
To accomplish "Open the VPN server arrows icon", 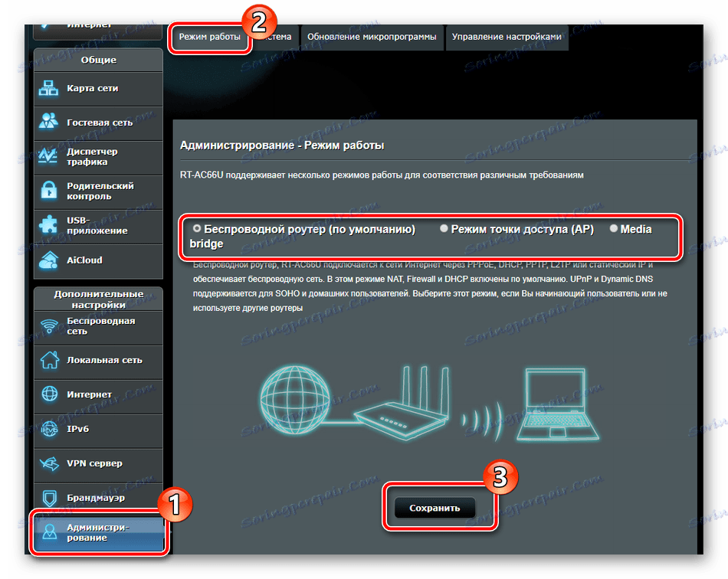I will click(49, 463).
